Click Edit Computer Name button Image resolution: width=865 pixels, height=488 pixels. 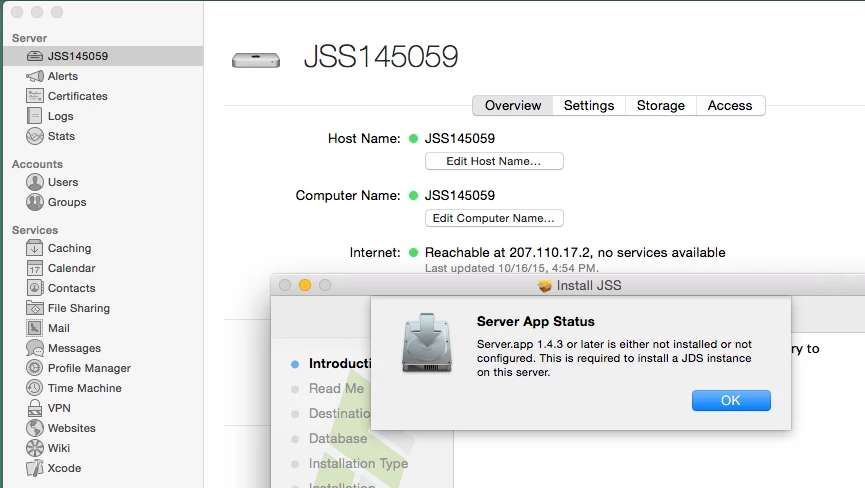tap(494, 218)
